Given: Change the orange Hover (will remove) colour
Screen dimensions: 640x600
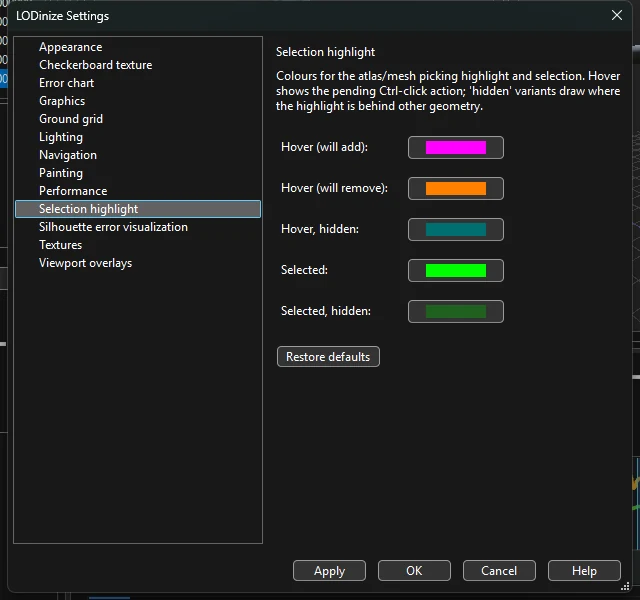Looking at the screenshot, I should coord(456,189).
